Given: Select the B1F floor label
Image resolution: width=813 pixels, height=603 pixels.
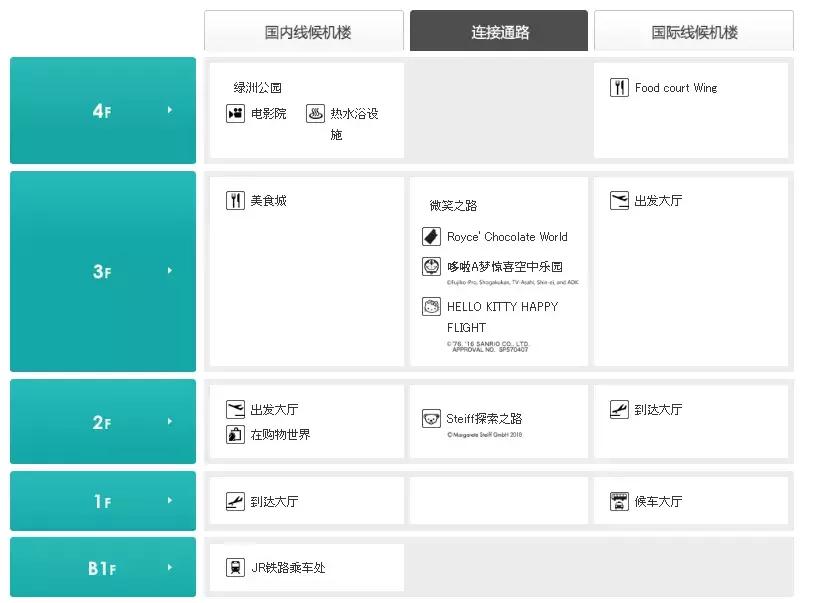Looking at the screenshot, I should 102,568.
